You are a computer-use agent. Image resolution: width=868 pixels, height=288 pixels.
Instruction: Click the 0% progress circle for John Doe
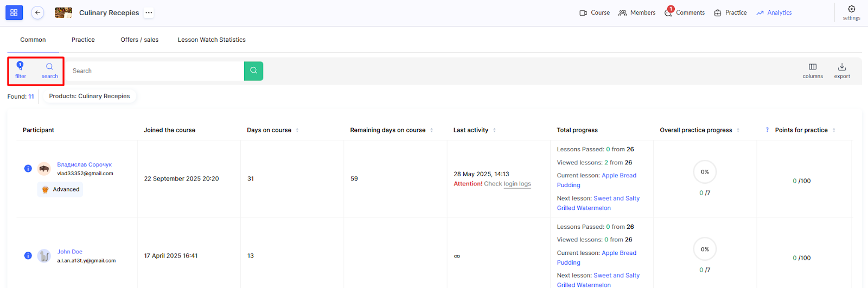705,249
